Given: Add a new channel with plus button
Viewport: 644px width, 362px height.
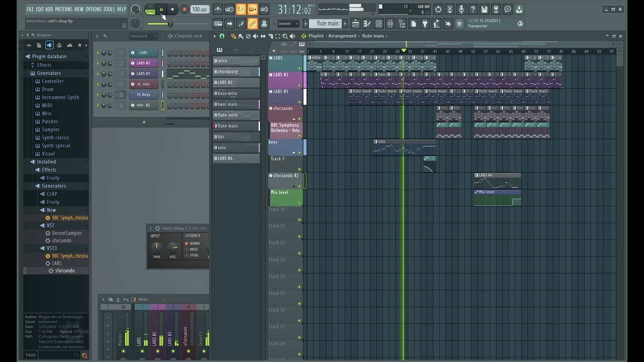Looking at the screenshot, I should [144, 122].
